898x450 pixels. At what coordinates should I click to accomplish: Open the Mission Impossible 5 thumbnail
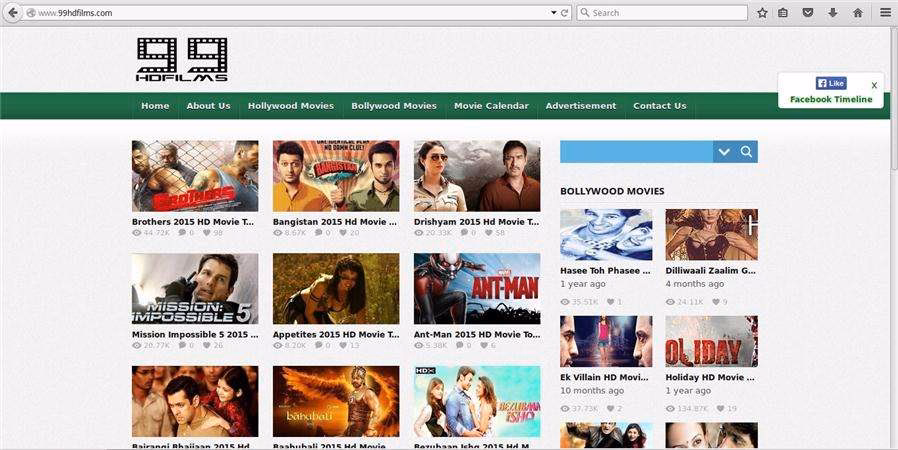coord(195,289)
